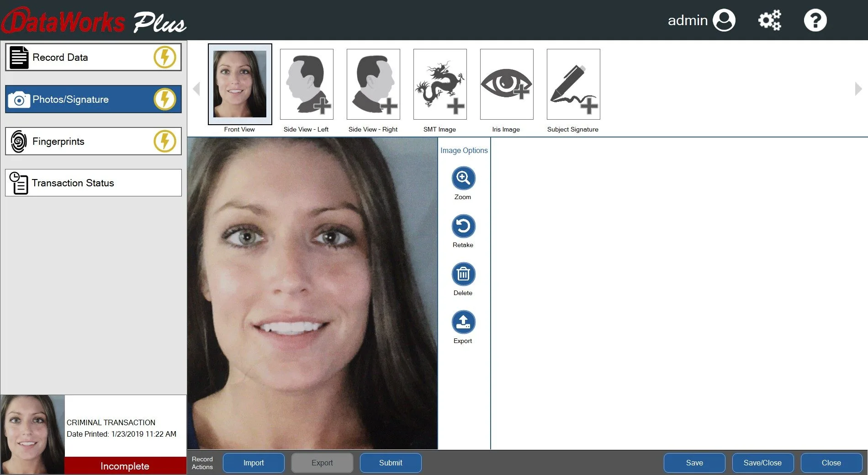Open the settings gears icon
The height and width of the screenshot is (475, 868).
click(770, 21)
